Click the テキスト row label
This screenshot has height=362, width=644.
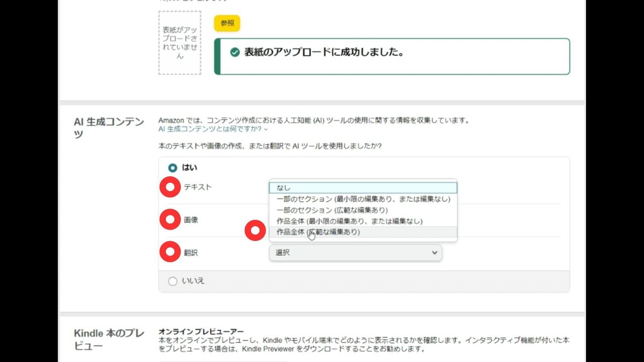[x=197, y=187]
